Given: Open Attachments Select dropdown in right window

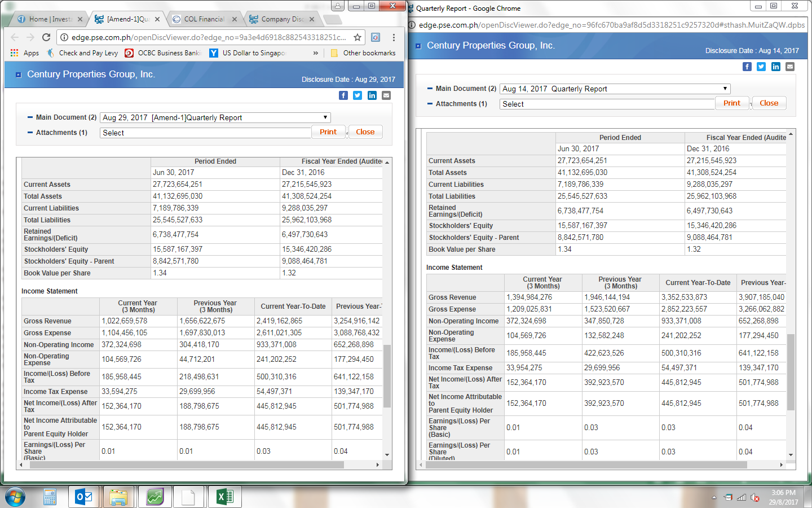Looking at the screenshot, I should [x=607, y=104].
